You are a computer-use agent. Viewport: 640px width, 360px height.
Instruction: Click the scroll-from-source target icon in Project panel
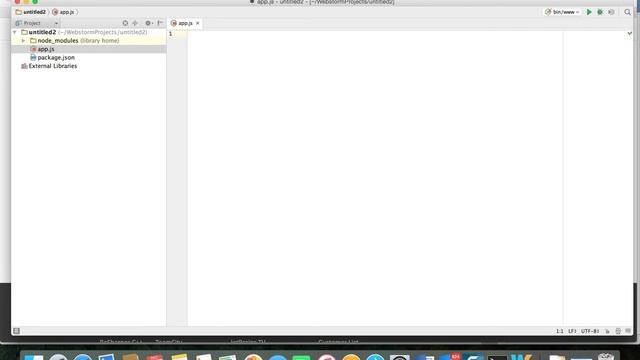[x=125, y=23]
